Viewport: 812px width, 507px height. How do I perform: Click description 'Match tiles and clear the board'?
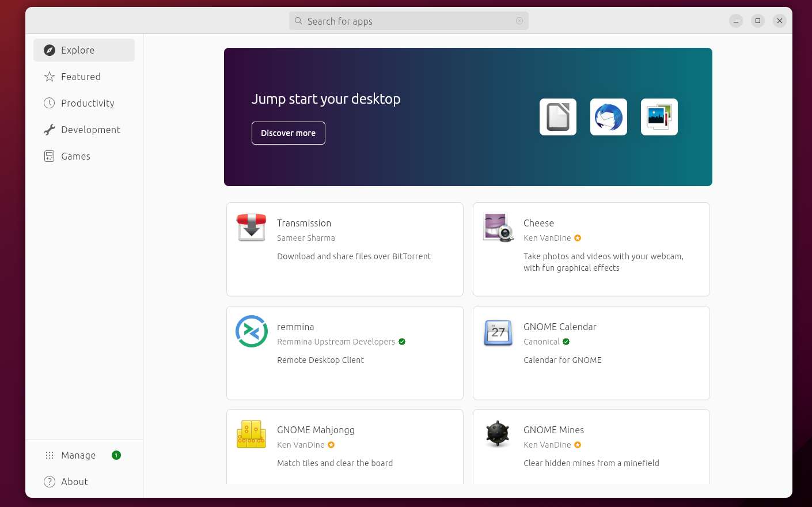[x=335, y=463]
